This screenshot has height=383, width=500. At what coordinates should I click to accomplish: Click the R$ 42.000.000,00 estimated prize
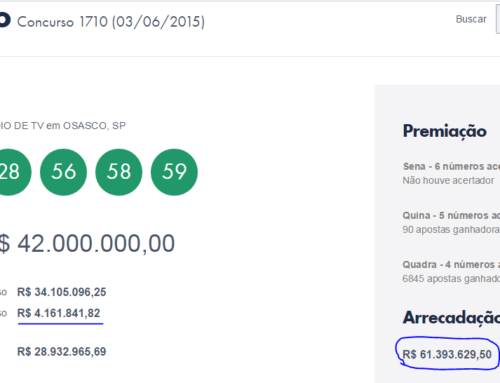(x=87, y=243)
